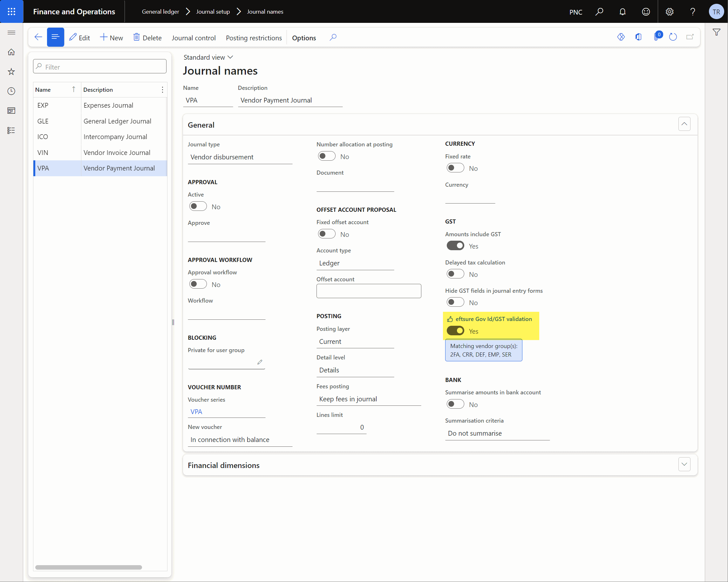Image resolution: width=728 pixels, height=582 pixels.
Task: Toggle Delayed tax calculation switch
Action: coord(455,274)
